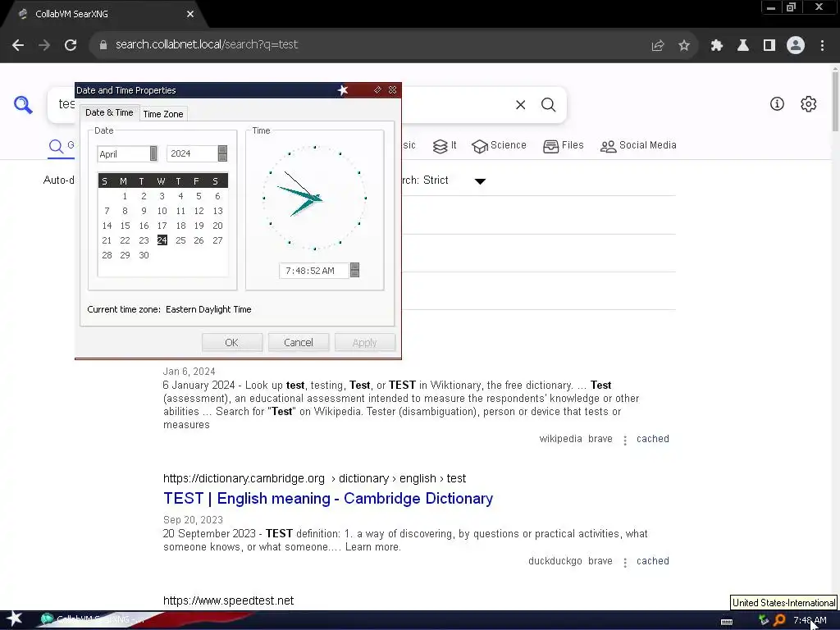Viewport: 840px width, 630px height.
Task: Select April 30 on the calendar
Action: (x=144, y=255)
